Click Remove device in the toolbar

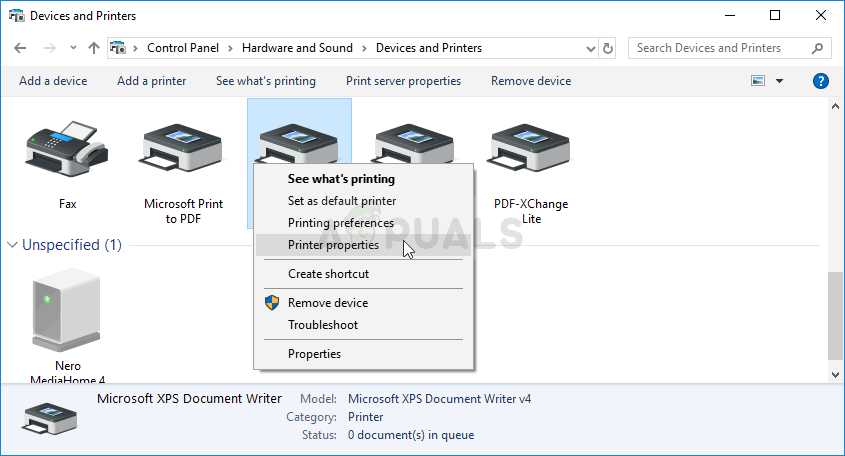click(531, 81)
